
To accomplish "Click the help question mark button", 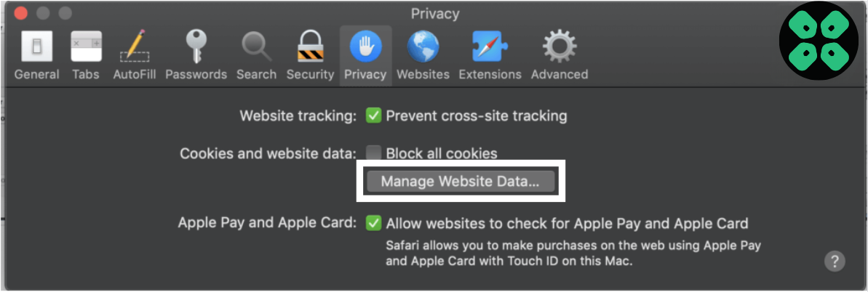I will (x=835, y=261).
